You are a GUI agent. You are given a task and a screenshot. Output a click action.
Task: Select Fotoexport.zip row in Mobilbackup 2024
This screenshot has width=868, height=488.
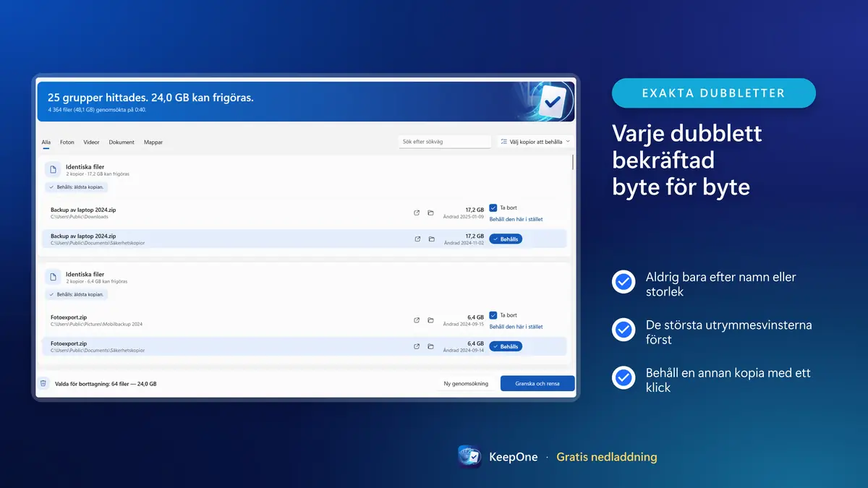(304, 320)
